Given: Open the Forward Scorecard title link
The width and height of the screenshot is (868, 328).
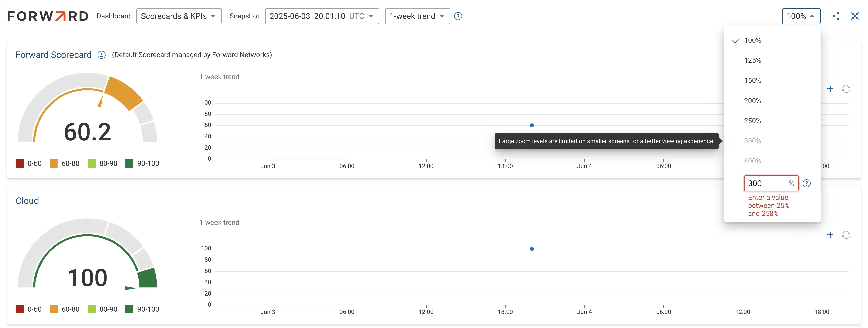Looking at the screenshot, I should pos(54,55).
